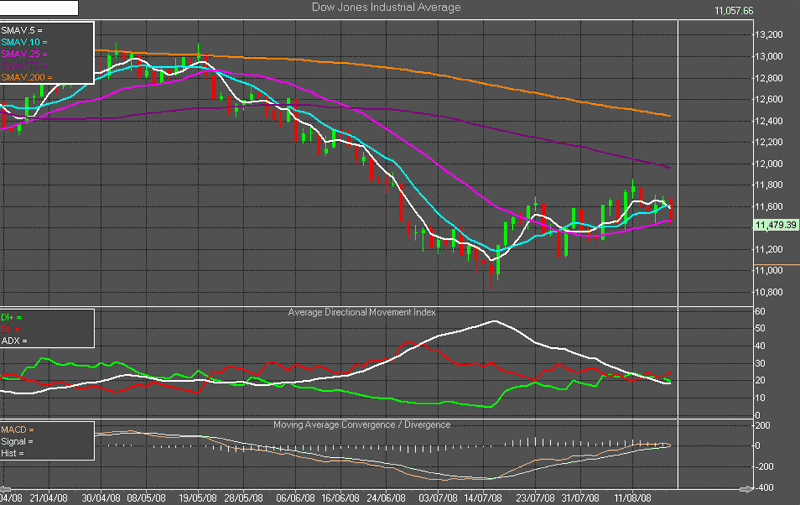Click the left scroll arrow on the time axis
This screenshot has height=505, width=800.
point(4,490)
